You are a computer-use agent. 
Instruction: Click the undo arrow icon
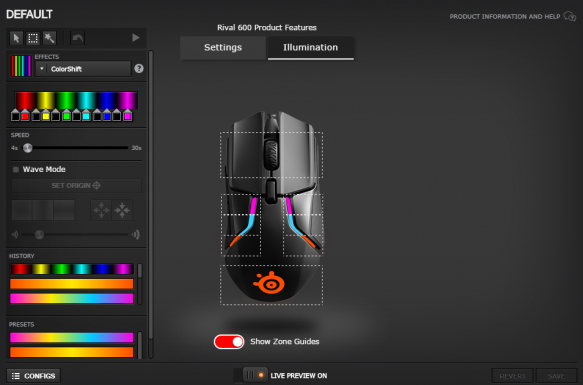pyautogui.click(x=78, y=38)
